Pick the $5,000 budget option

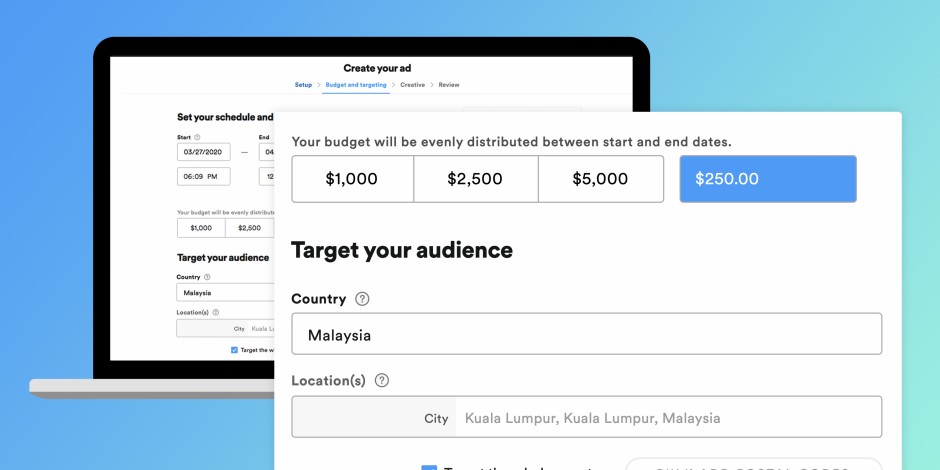pos(600,179)
